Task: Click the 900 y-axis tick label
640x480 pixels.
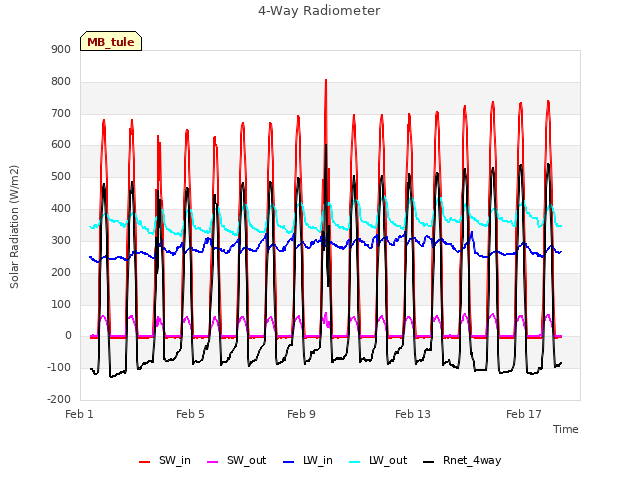Action: (x=61, y=49)
